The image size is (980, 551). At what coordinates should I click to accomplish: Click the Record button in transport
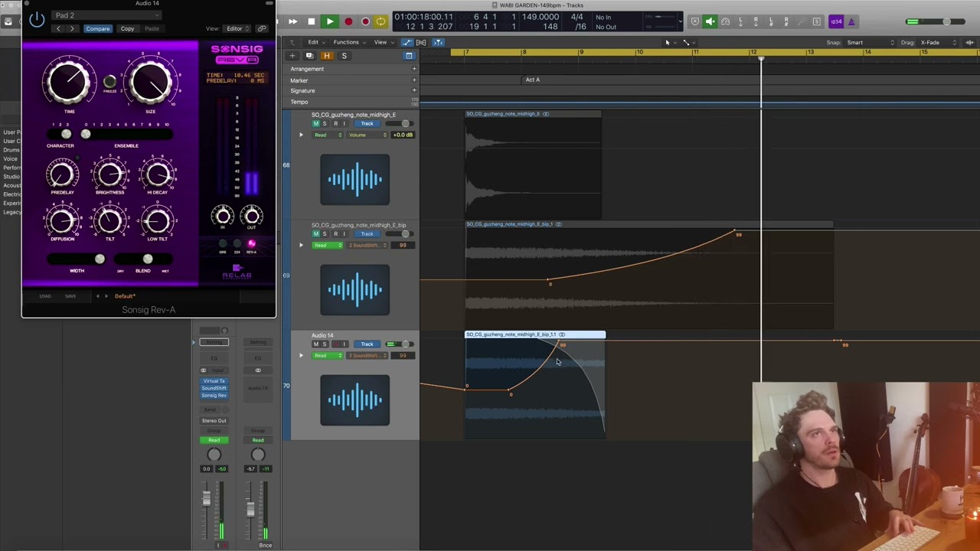348,21
